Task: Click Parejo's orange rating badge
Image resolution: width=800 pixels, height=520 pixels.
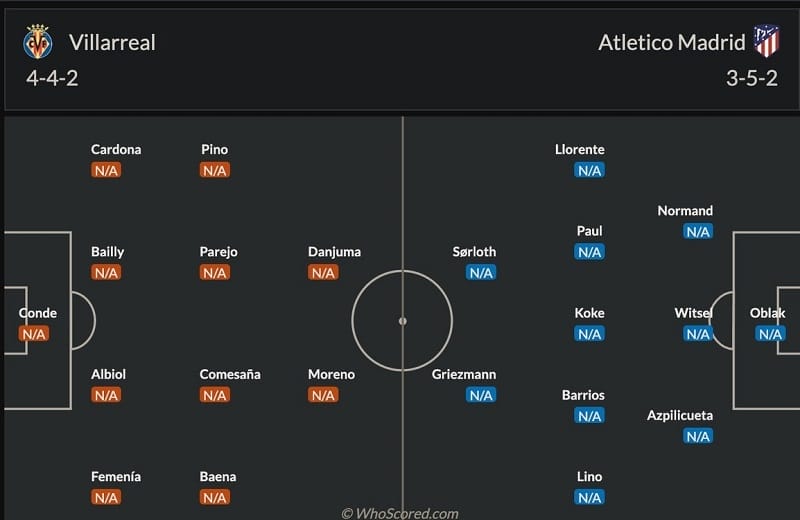Action: coord(215,272)
